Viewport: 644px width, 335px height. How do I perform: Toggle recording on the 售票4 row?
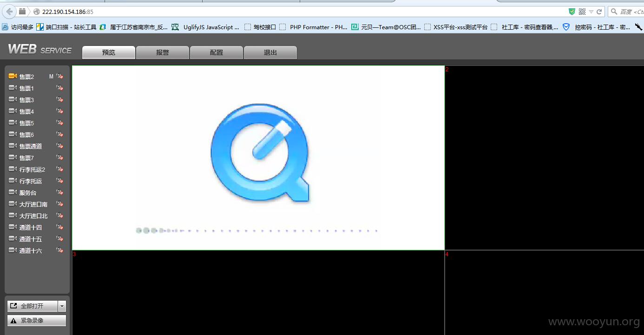60,111
